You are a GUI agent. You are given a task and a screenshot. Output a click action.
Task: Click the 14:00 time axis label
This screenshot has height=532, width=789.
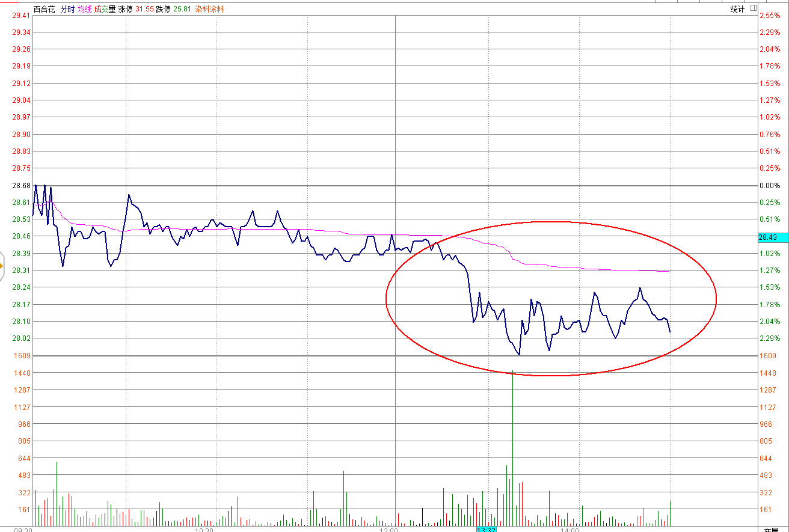click(569, 529)
